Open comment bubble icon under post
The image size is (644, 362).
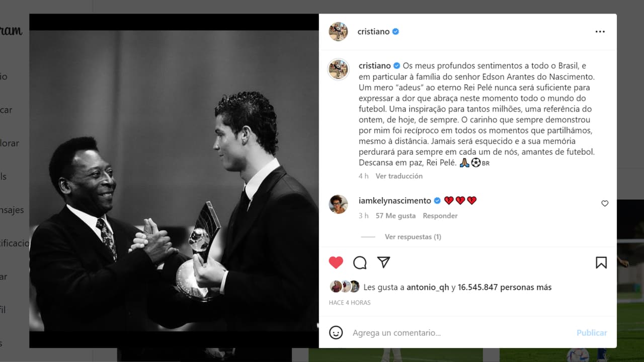point(360,262)
